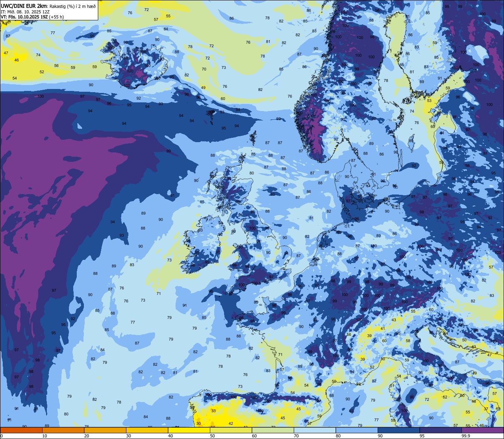Click the "41" humidity value over the Alps
Image resolution: width=504 pixels, height=439 pixels.
[x=383, y=328]
